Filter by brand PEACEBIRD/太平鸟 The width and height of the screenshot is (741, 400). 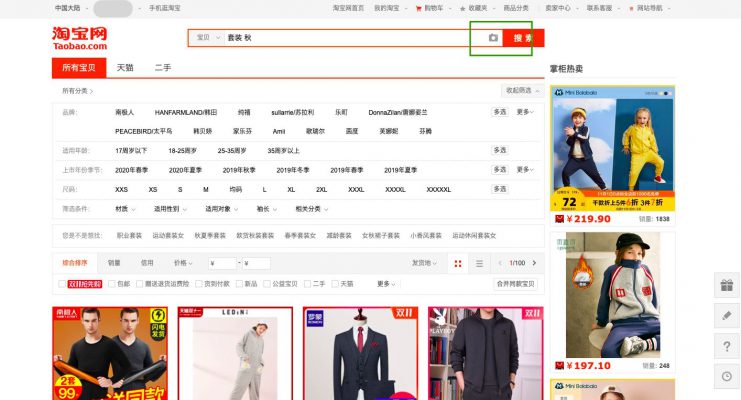144,131
